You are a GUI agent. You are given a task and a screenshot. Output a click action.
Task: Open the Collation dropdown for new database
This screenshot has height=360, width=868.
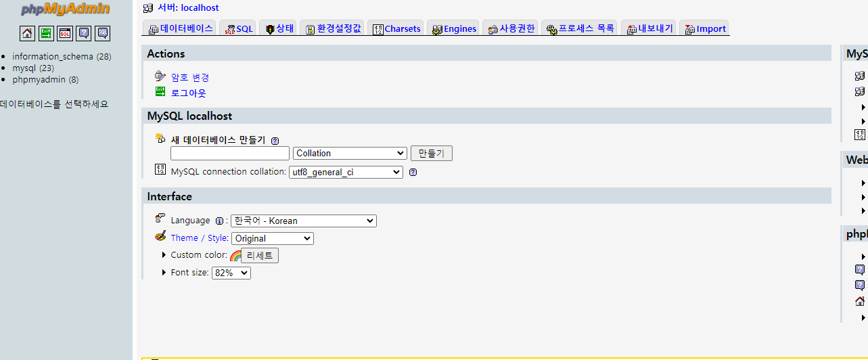click(350, 154)
